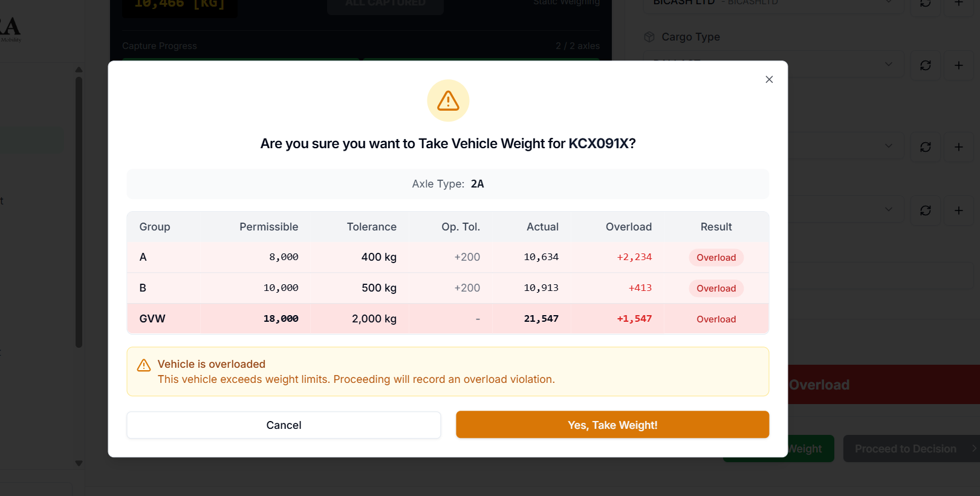Click the capture progress bar
The width and height of the screenshot is (980, 496).
tap(361, 59)
